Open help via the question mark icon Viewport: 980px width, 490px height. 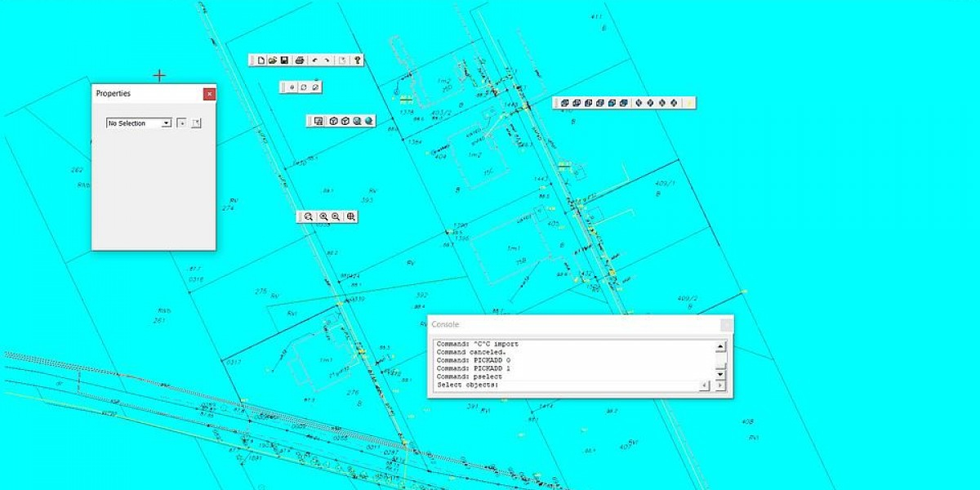pos(357,60)
